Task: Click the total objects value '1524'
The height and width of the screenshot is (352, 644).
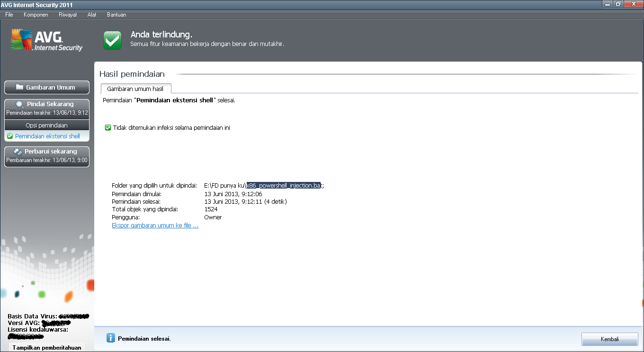Action: [x=211, y=209]
